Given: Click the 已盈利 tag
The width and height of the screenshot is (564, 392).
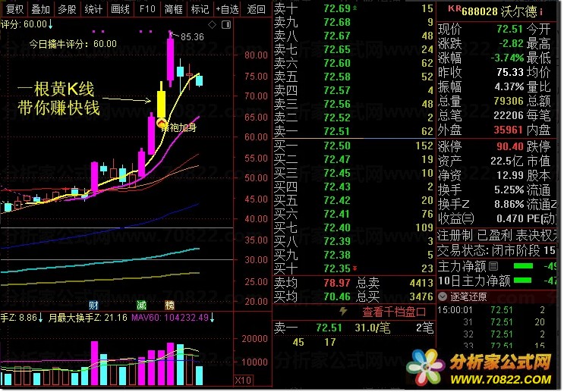Looking at the screenshot, I should (x=494, y=236).
